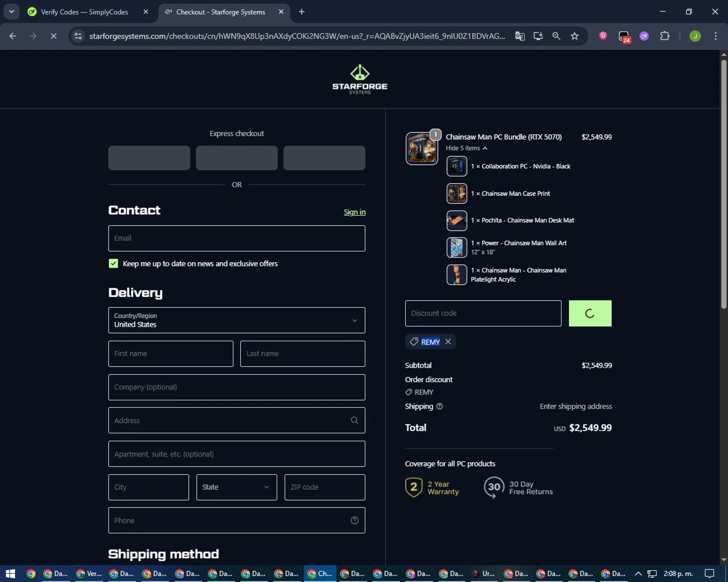
Task: Open the purple round extension icon
Action: (644, 36)
